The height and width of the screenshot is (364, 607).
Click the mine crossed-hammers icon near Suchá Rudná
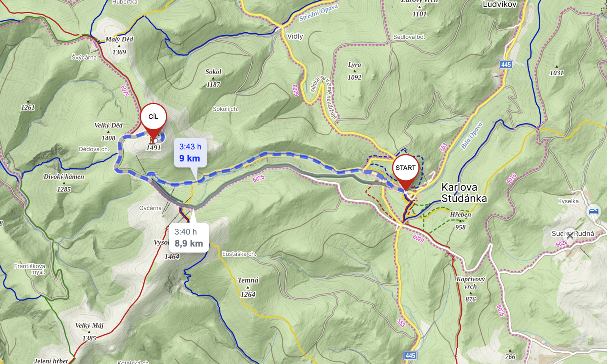pyautogui.click(x=570, y=235)
